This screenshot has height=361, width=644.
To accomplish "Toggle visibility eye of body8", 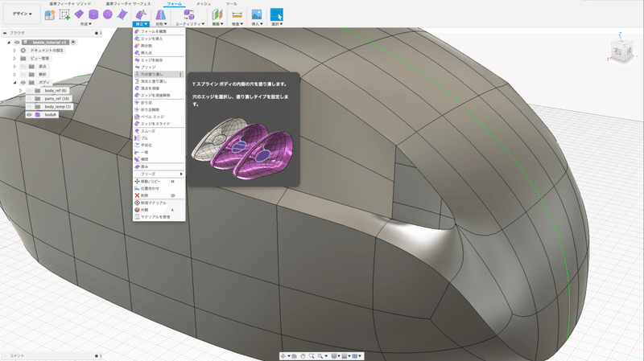I will pyautogui.click(x=29, y=115).
